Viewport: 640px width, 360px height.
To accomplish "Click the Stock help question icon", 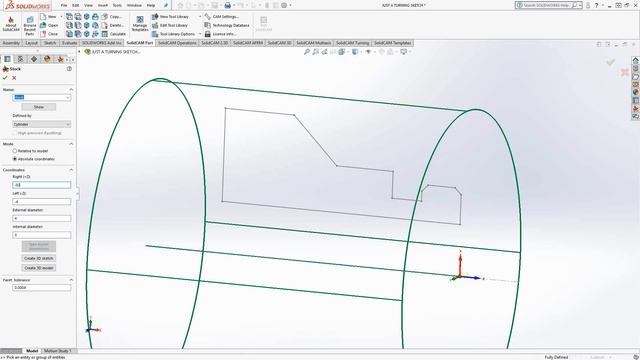I will pos(69,69).
